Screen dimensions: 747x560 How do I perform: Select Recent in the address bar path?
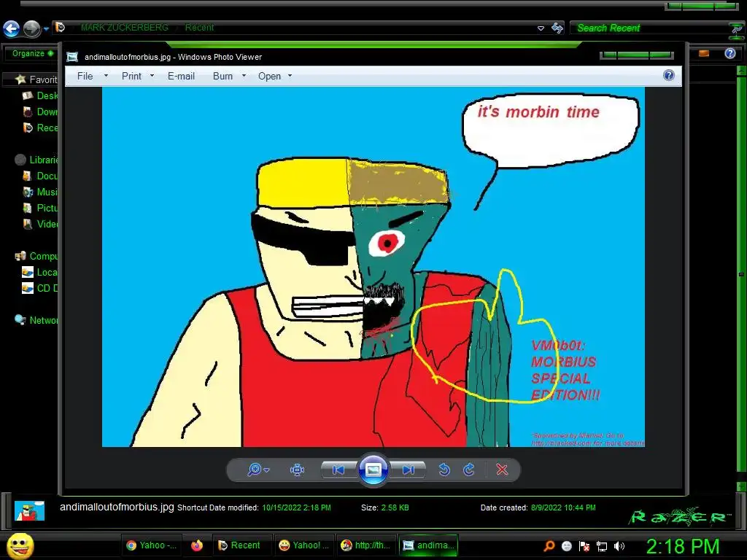[x=199, y=28]
